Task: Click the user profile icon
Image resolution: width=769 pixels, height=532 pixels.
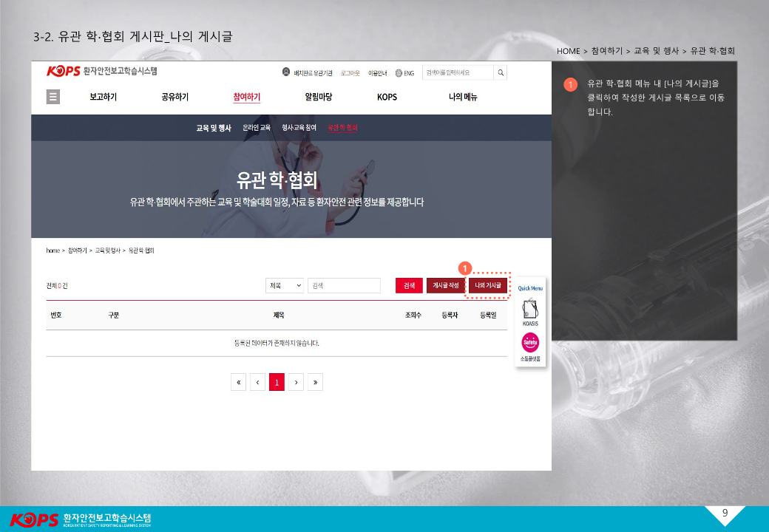Action: coord(286,72)
